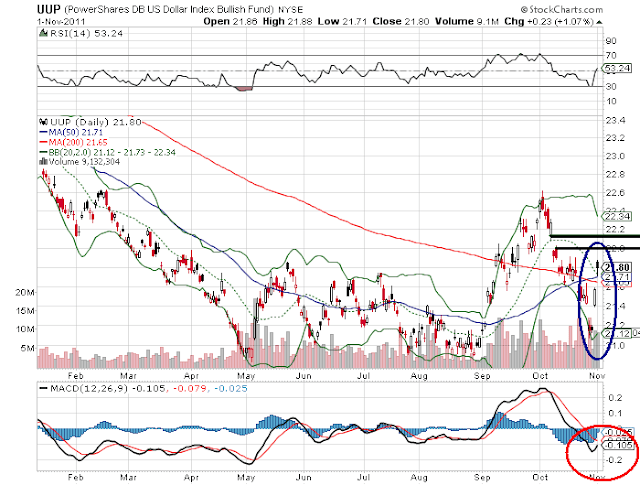Click the 70 level on RSI axis
Screen dimensions: 640x485
(x=611, y=55)
